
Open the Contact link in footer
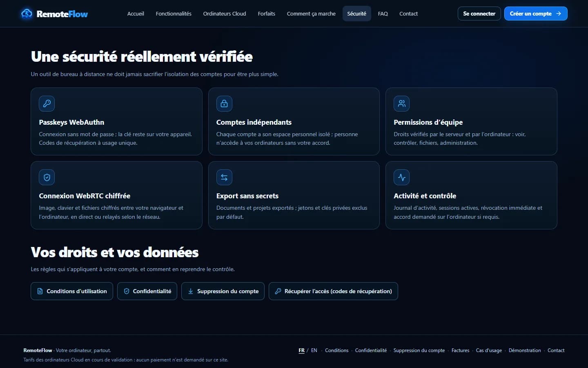pos(556,350)
